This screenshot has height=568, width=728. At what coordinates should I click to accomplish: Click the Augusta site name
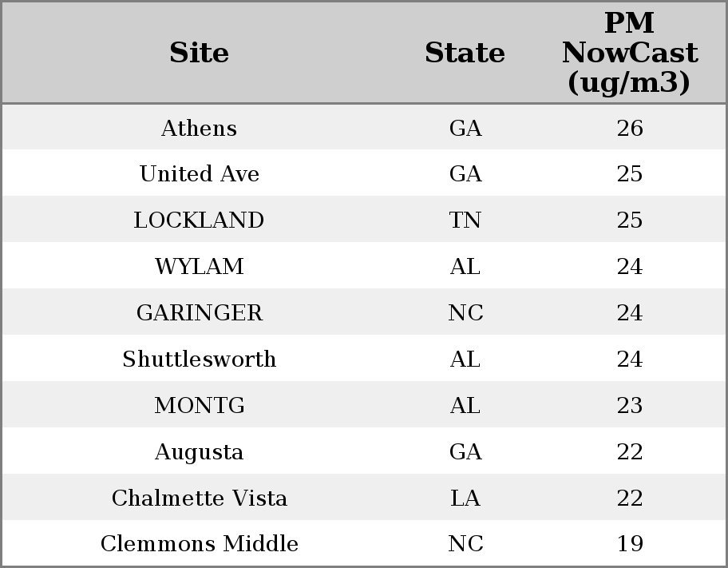[200, 452]
